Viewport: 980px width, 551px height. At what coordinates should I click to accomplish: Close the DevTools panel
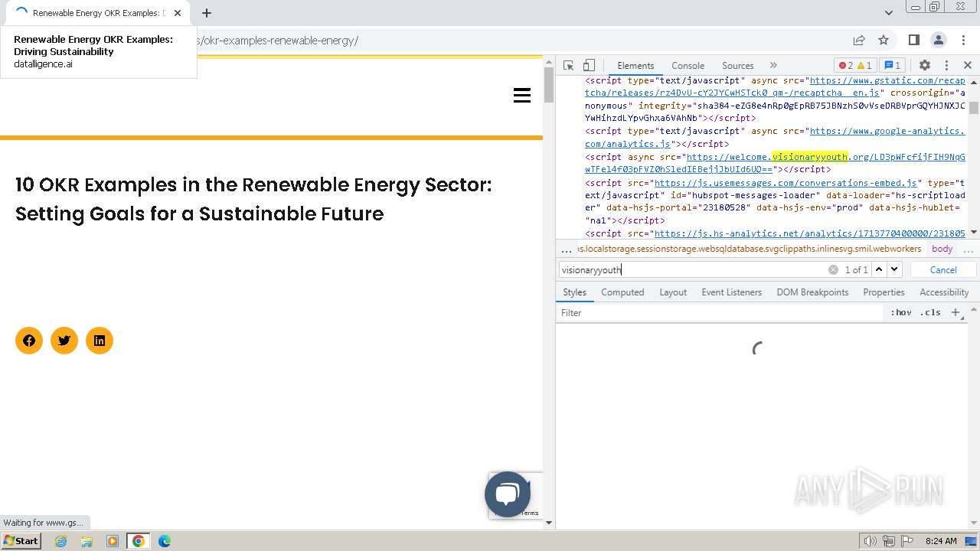click(x=968, y=66)
